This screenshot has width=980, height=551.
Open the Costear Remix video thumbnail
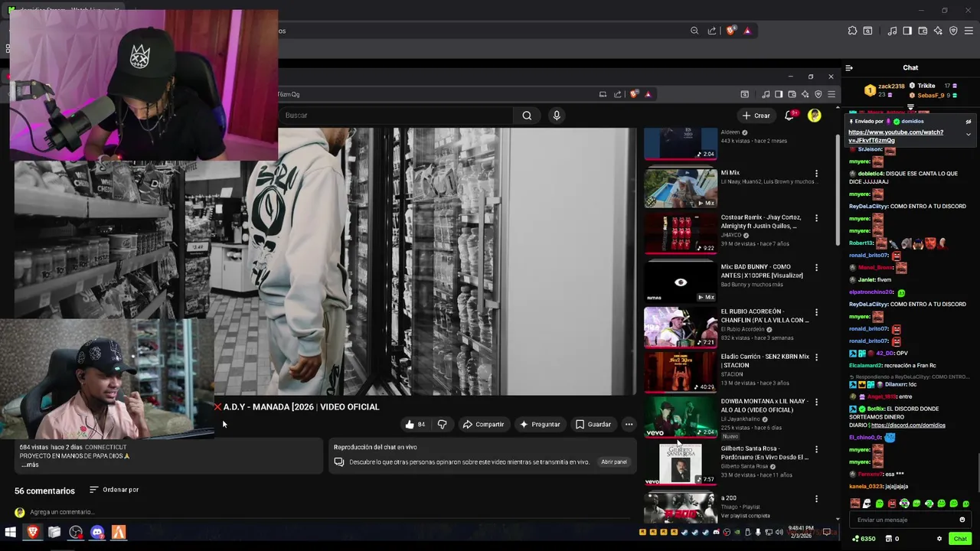[680, 233]
